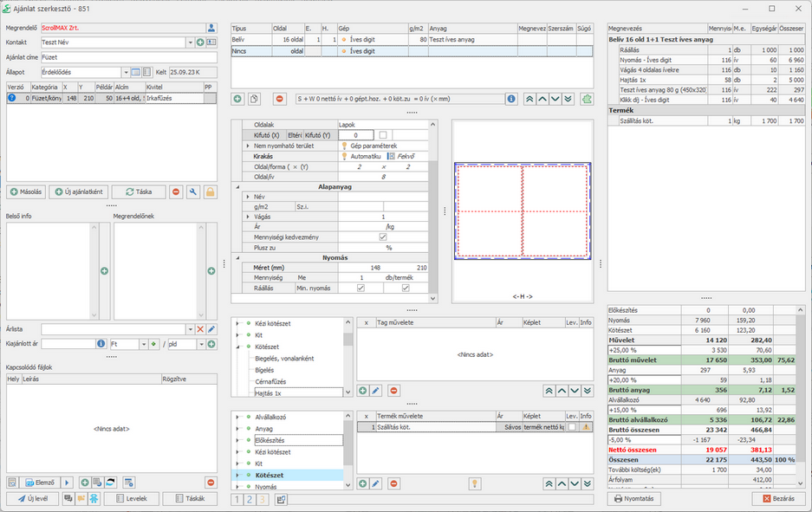Image resolution: width=812 pixels, height=512 pixels.
Task: Open the Ft currency dropdown
Action: pyautogui.click(x=142, y=344)
